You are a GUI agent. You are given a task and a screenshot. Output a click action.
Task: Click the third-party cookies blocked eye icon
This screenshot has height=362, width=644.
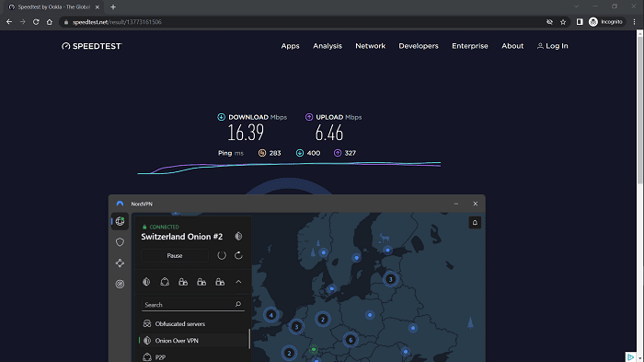pos(549,22)
